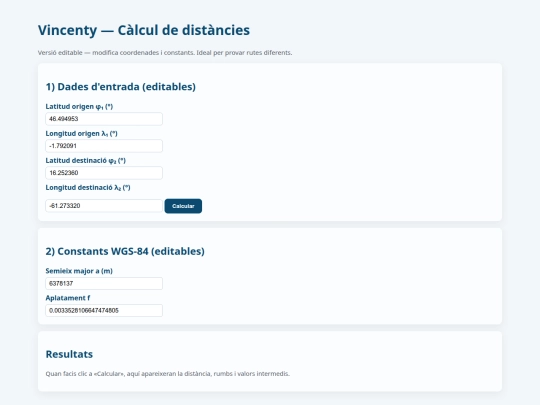
Task: Click the Latitud origen φ₁ label
Action: (79, 106)
